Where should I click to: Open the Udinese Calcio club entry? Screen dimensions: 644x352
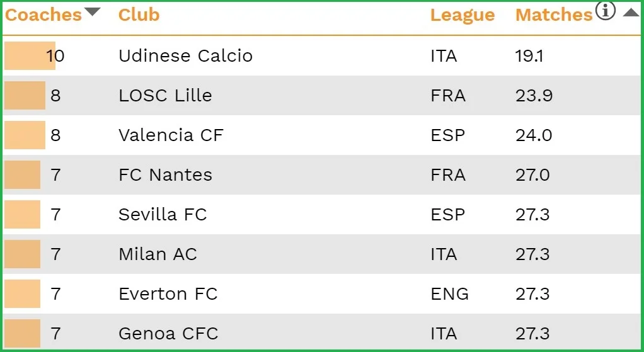(x=185, y=56)
